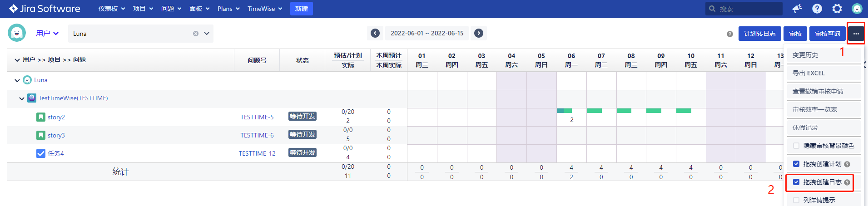
Task: Go to next date range arrow
Action: 479,33
